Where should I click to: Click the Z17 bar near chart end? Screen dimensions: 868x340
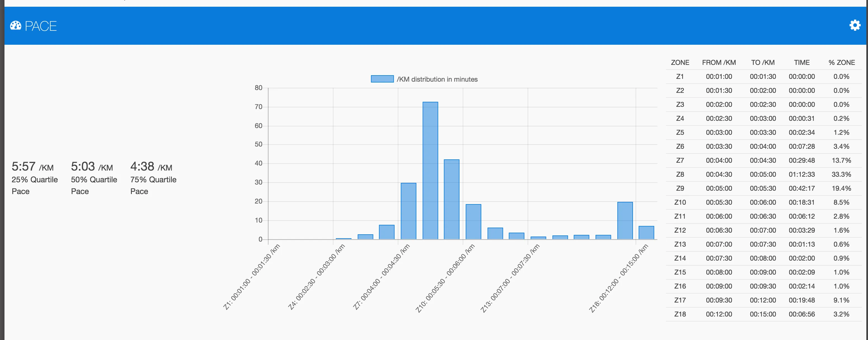(625, 221)
